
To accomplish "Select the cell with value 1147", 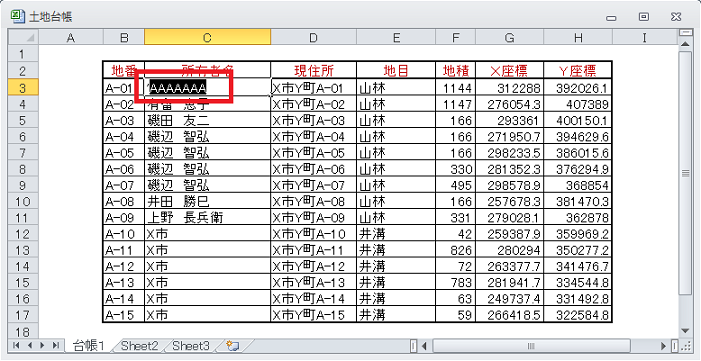I will click(x=456, y=104).
